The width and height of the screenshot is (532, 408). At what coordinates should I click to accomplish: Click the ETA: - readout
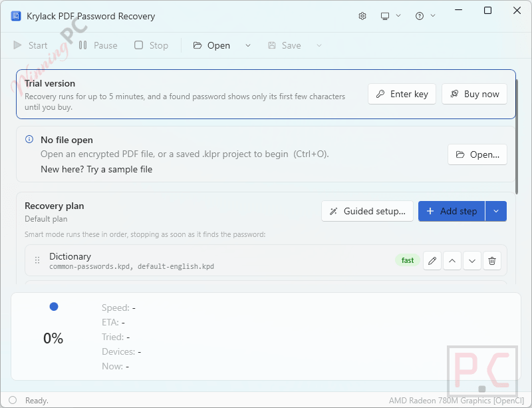pos(113,322)
